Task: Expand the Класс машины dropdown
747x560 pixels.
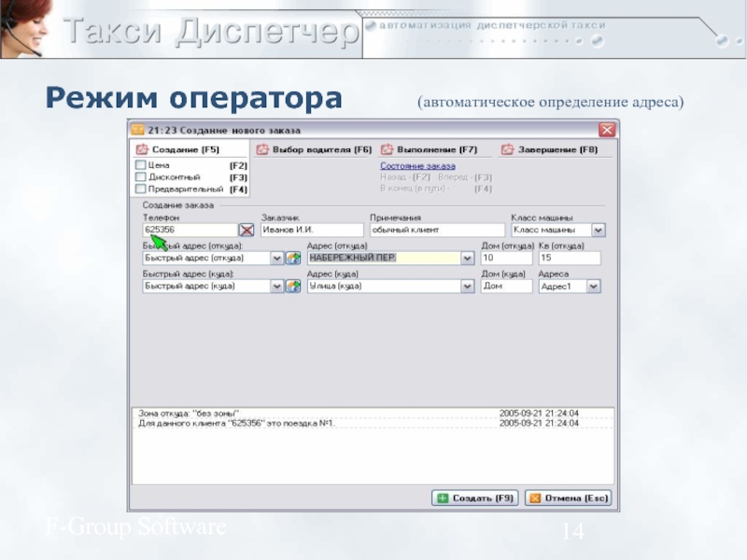Action: click(x=598, y=230)
